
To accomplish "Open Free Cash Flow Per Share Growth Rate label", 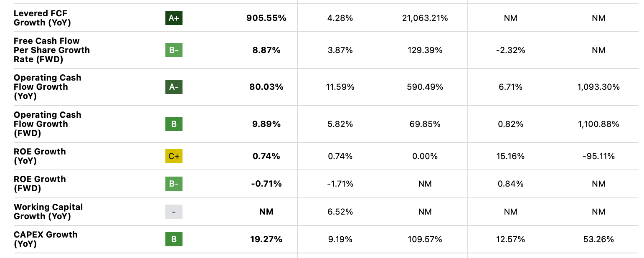I will (51, 50).
